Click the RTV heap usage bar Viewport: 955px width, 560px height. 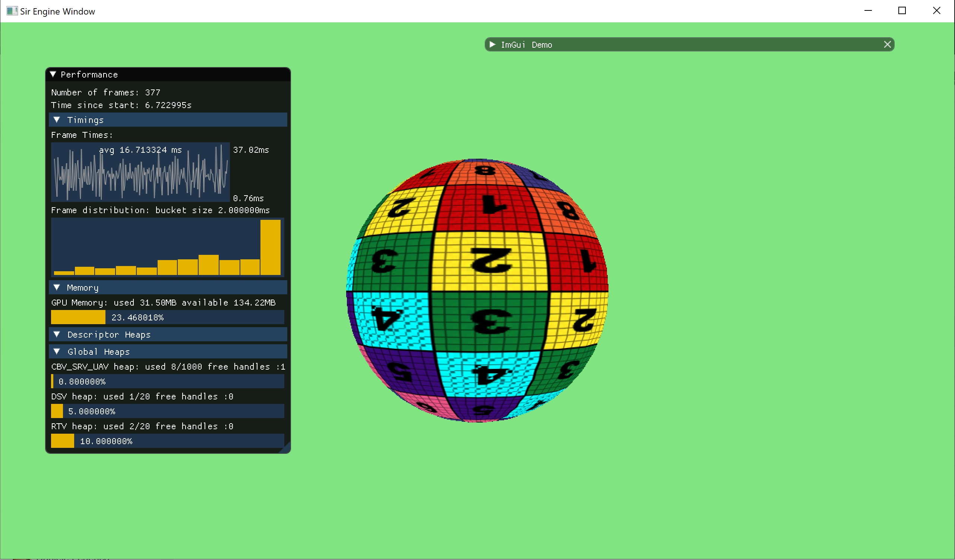click(168, 441)
